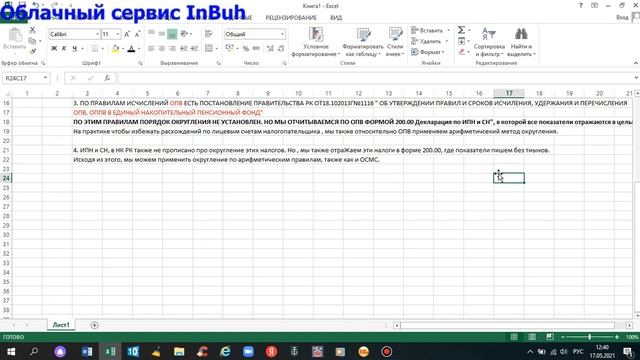The width and height of the screenshot is (640, 360).
Task: Open Calibri font name dropdown
Action: pyautogui.click(x=98, y=34)
